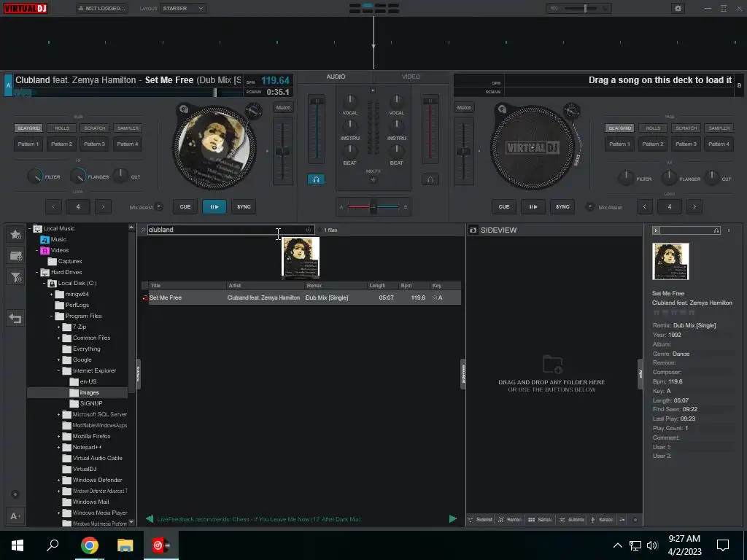Play LiveFeedback recommendation green arrow

pyautogui.click(x=452, y=519)
